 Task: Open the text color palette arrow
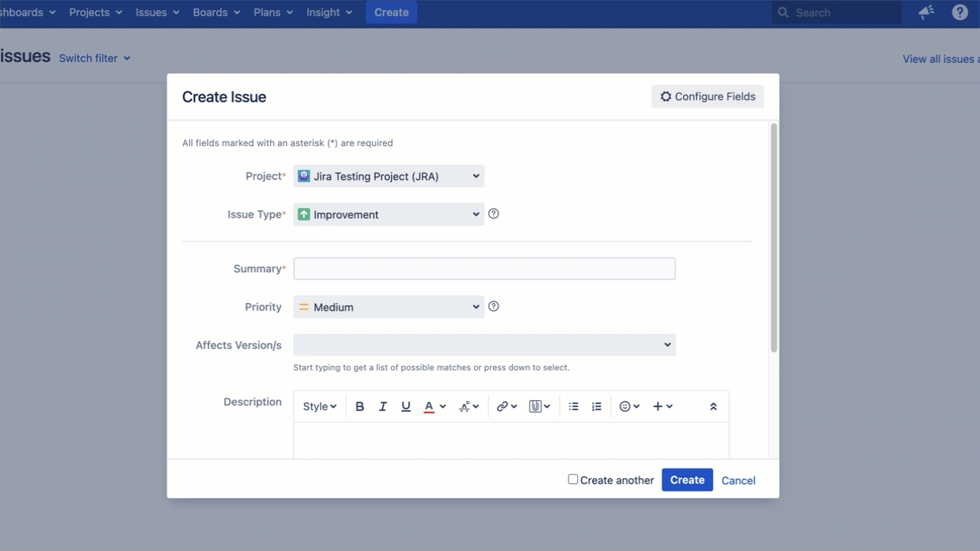point(443,406)
